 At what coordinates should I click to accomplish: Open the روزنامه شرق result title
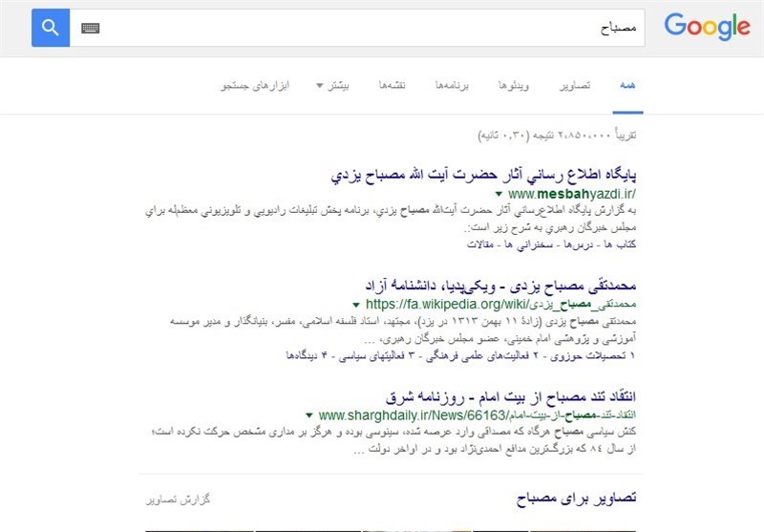(511, 395)
